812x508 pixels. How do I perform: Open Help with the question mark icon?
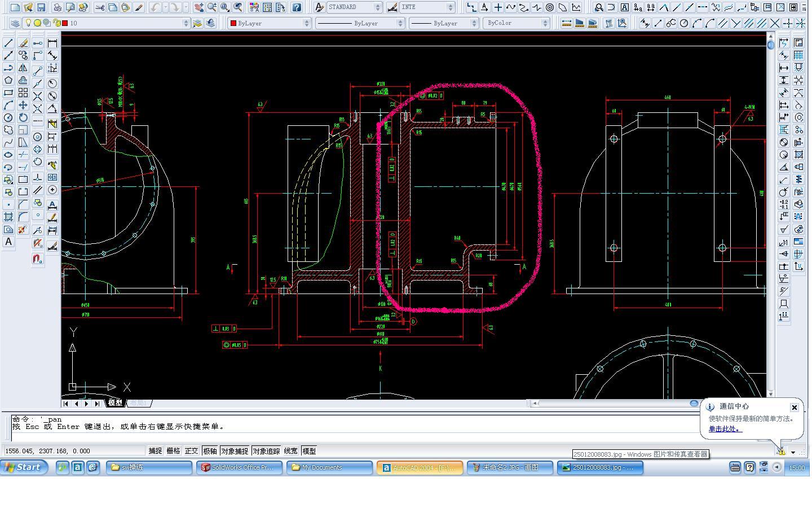point(297,7)
